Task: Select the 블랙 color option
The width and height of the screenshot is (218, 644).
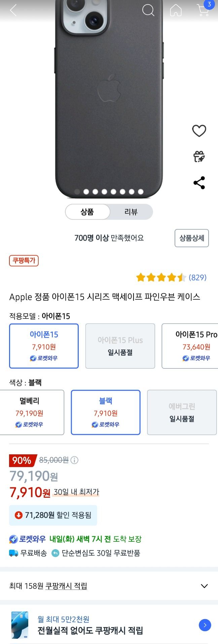Action: (x=106, y=412)
